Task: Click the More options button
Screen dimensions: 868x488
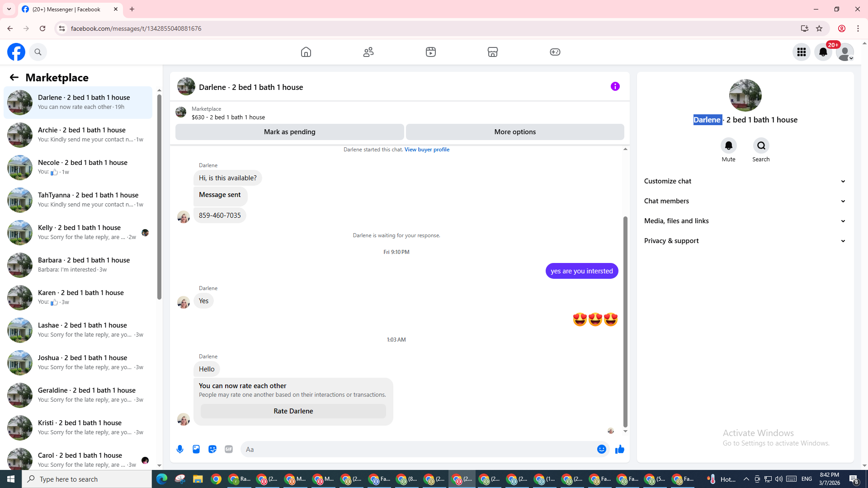Action: pos(515,132)
